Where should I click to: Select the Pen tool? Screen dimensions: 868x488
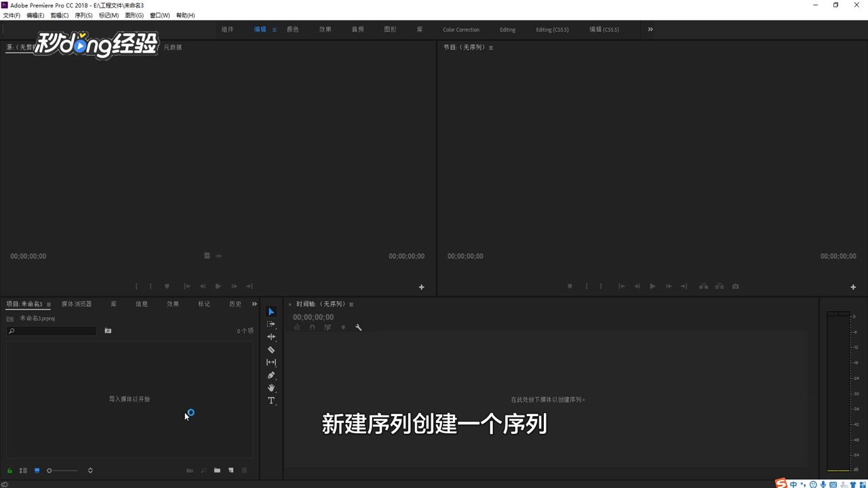[x=271, y=375]
